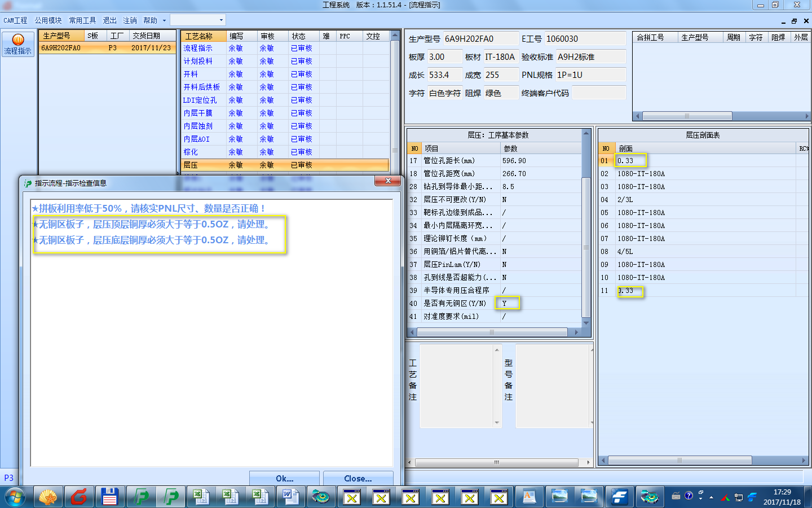Click the empty 终端客户代码 field
This screenshot has height=508, width=812.
599,93
